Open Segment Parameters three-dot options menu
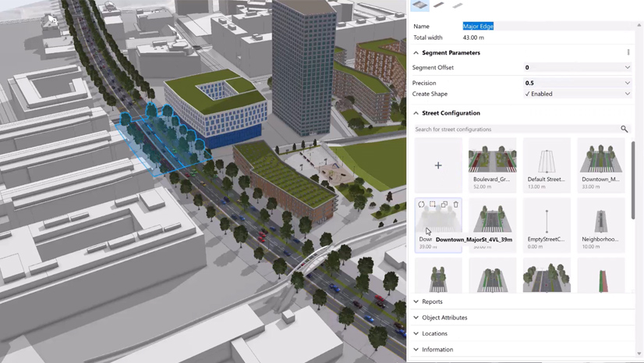644x363 pixels. 628,52
